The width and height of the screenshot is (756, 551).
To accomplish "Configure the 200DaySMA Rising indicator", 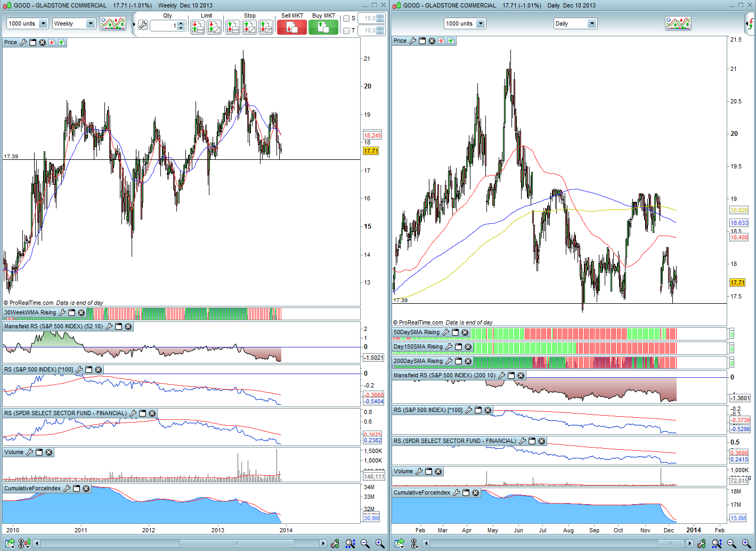I will tap(449, 361).
